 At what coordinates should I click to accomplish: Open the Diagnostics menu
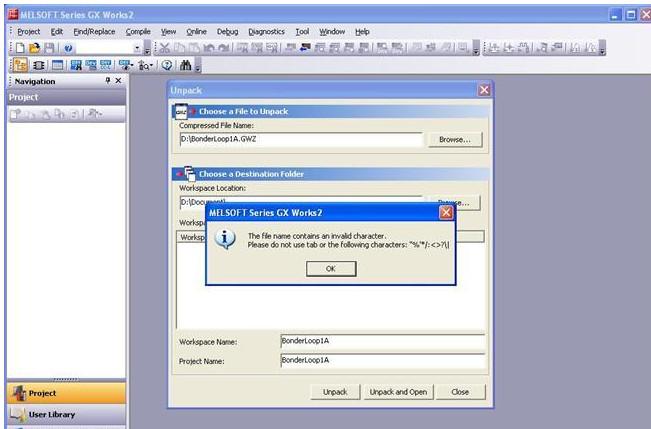[267, 32]
